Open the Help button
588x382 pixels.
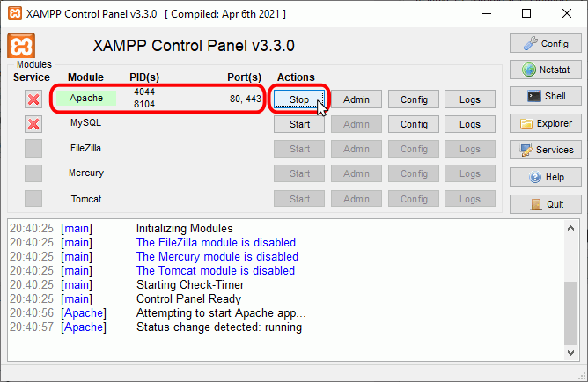pos(545,177)
